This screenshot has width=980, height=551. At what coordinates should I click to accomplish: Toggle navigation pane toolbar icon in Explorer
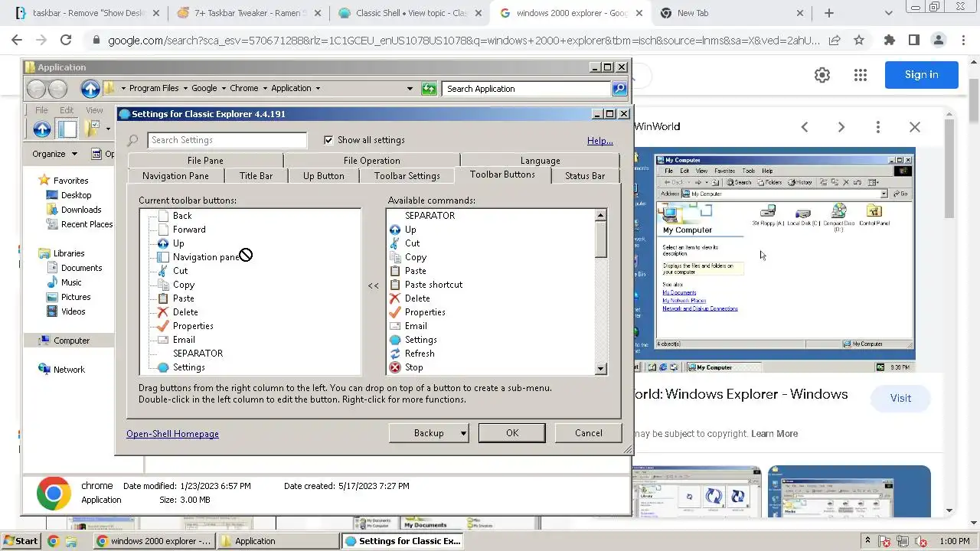(x=67, y=129)
